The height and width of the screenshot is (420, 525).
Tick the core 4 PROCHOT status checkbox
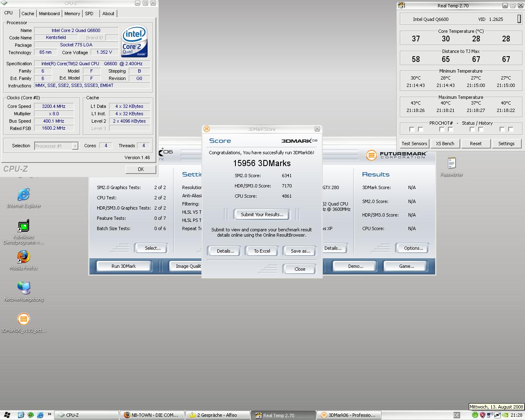502,129
